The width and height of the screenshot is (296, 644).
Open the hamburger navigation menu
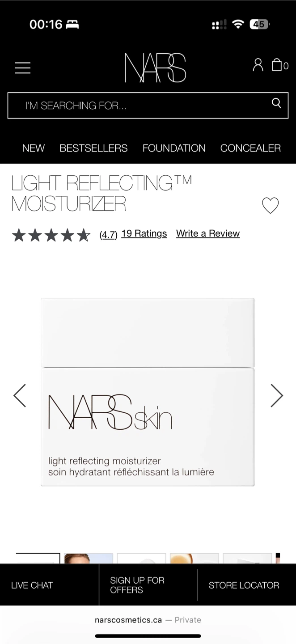click(22, 68)
